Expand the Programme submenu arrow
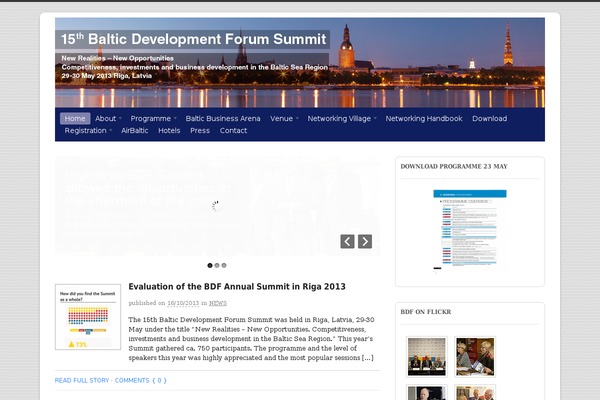The width and height of the screenshot is (600, 400). pyautogui.click(x=175, y=119)
